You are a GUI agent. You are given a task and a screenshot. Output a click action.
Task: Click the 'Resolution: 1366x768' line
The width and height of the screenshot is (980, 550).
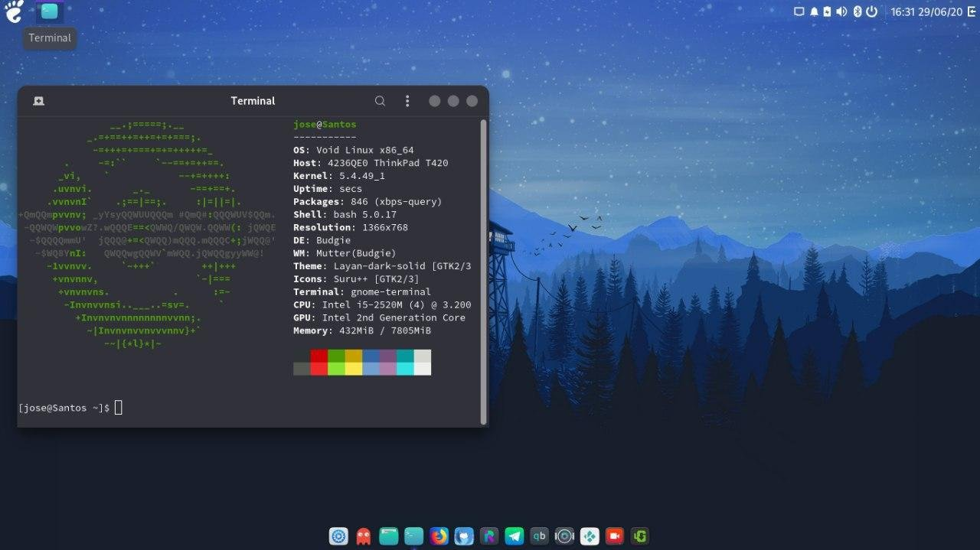click(x=351, y=228)
